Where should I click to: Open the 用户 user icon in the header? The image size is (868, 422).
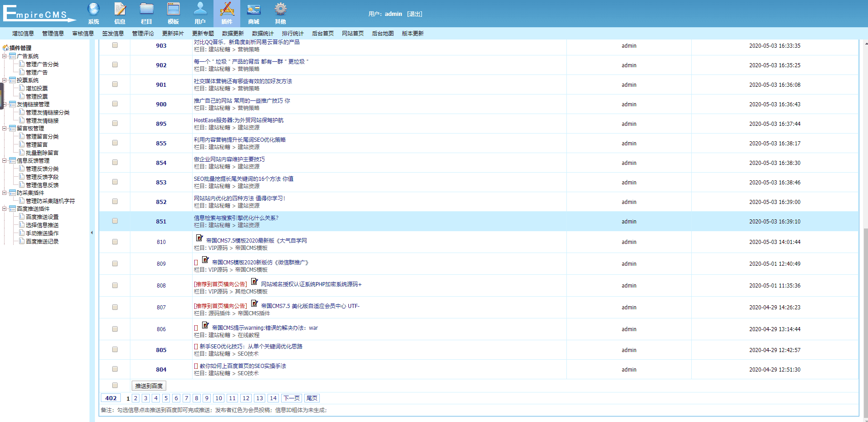tap(200, 9)
